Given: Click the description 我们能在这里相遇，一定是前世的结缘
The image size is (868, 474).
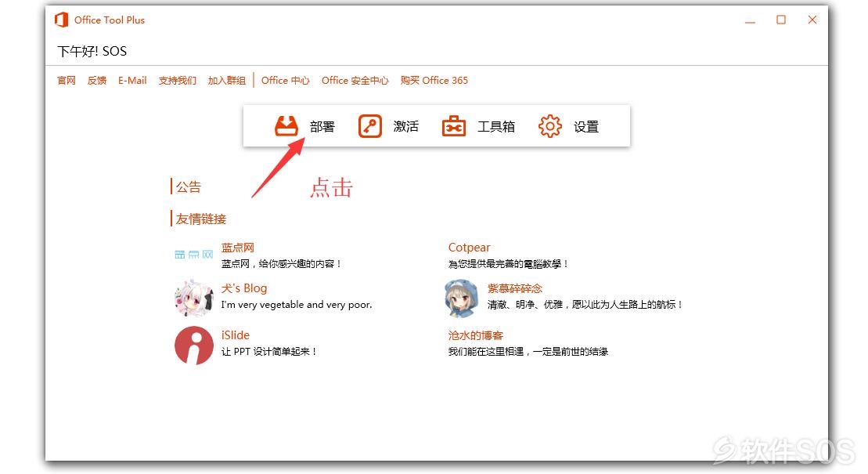Looking at the screenshot, I should coord(528,352).
